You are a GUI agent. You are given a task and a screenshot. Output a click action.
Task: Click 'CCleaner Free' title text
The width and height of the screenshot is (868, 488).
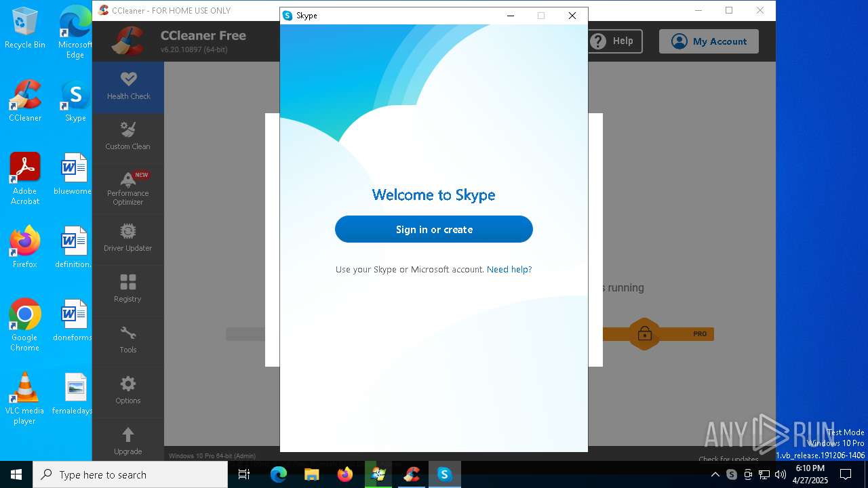coord(203,36)
